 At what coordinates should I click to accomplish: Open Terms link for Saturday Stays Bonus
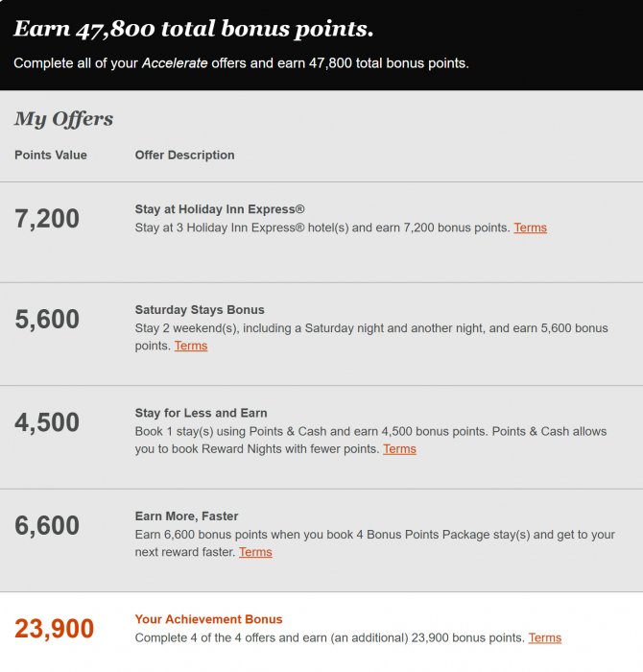(x=190, y=346)
